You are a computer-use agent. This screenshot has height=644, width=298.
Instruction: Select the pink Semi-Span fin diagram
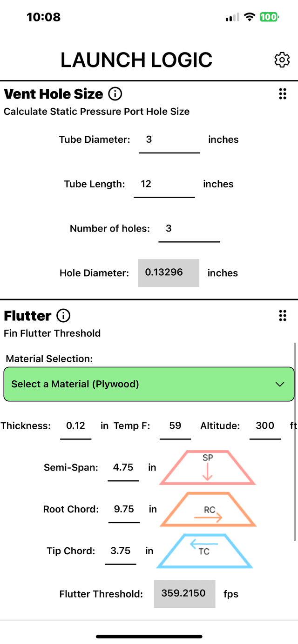point(207,467)
